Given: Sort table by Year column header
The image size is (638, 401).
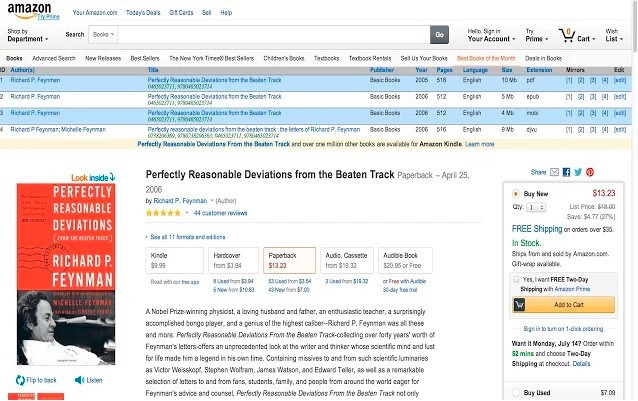Looking at the screenshot, I should coord(421,70).
